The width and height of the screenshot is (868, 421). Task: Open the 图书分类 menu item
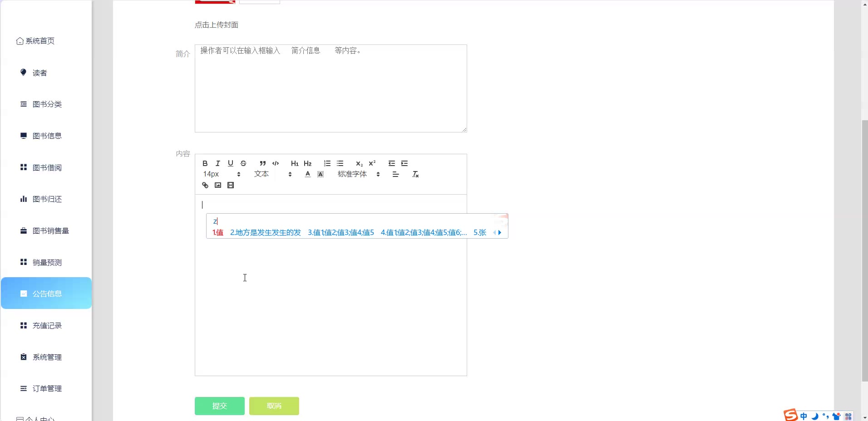coord(46,104)
